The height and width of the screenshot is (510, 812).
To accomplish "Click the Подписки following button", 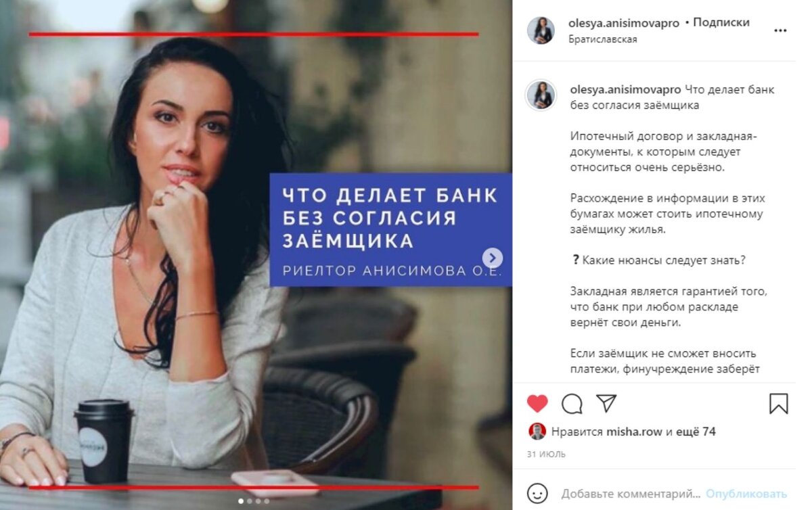I will coord(721,22).
